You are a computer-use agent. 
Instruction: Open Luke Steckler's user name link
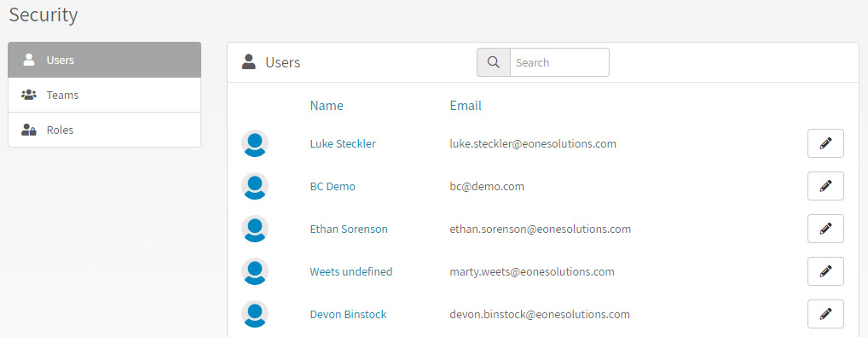343,143
